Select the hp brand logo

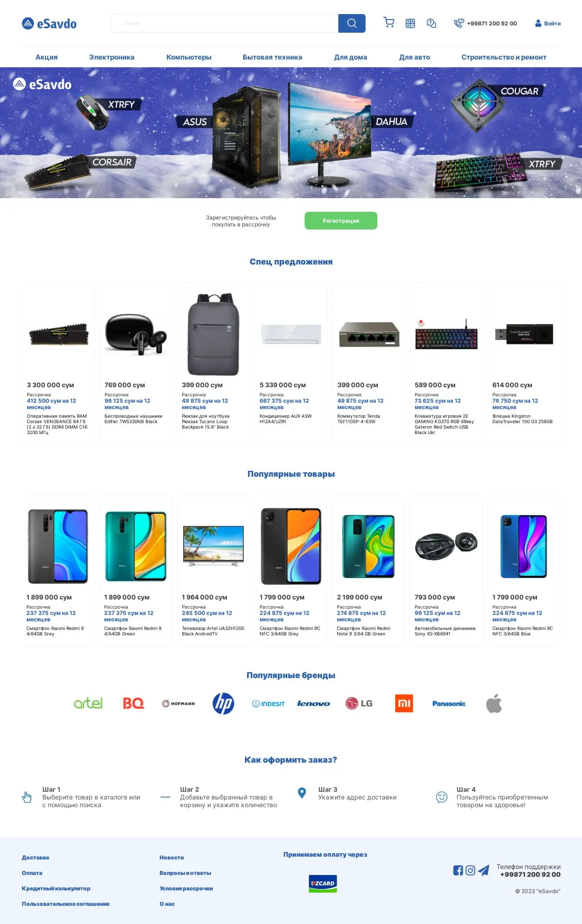223,704
